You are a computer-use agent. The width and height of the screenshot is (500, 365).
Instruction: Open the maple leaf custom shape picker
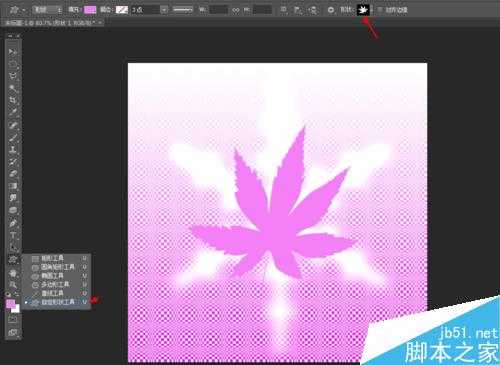(x=363, y=10)
